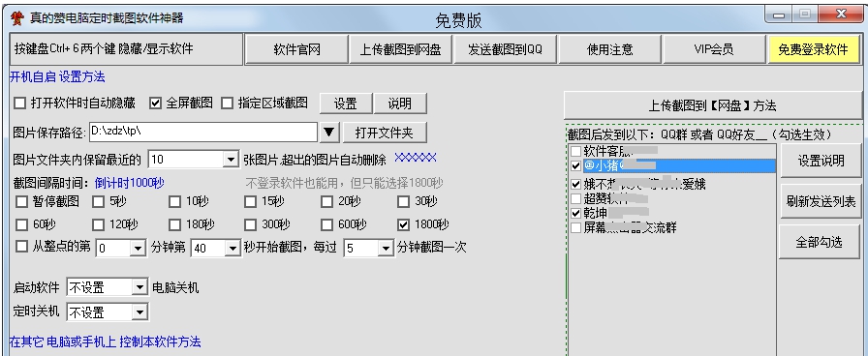The image size is (868, 356).
Task: Enable 从整点的第 schedule checkbox
Action: 21,246
